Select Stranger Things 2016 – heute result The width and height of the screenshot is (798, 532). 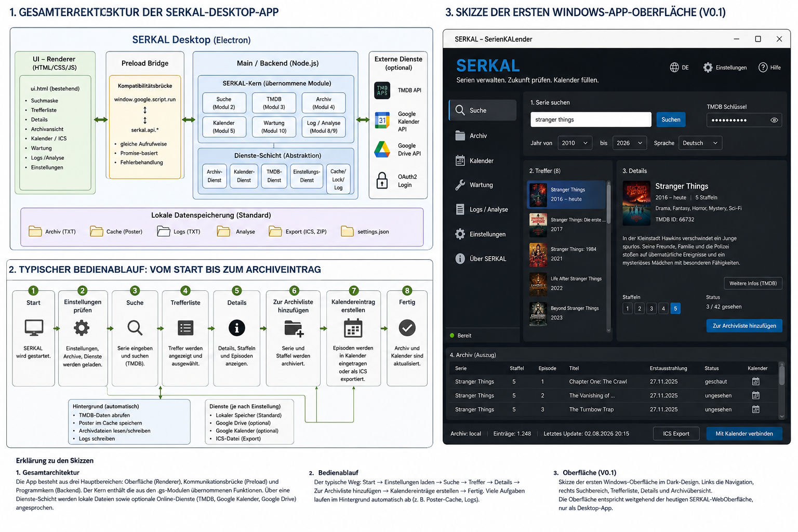point(566,195)
